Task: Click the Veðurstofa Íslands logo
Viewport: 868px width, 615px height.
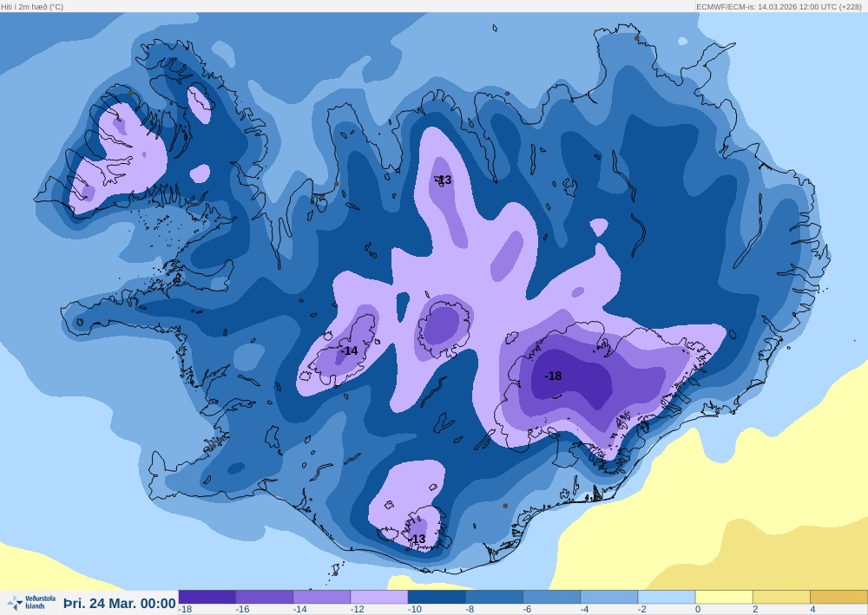Action: pos(31,602)
